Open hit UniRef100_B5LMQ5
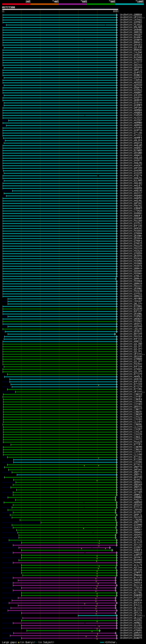Screen dimensions: 146x644 tap(131, 27)
